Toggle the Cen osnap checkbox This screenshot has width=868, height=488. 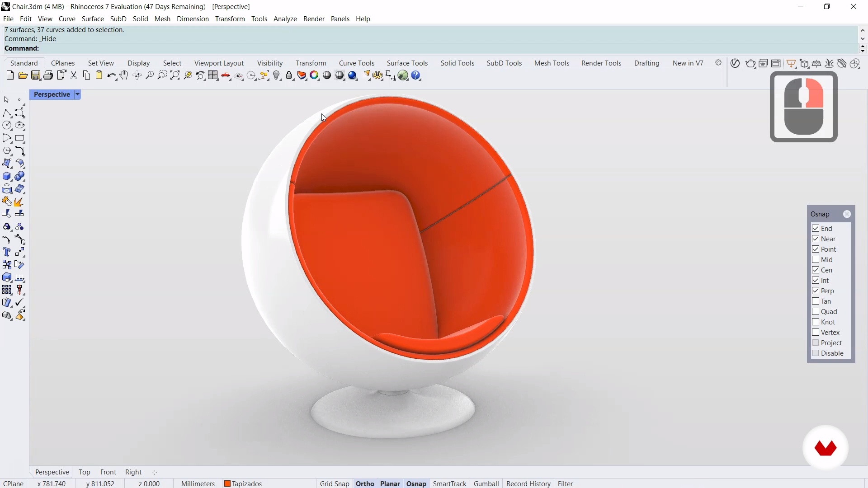pos(816,270)
